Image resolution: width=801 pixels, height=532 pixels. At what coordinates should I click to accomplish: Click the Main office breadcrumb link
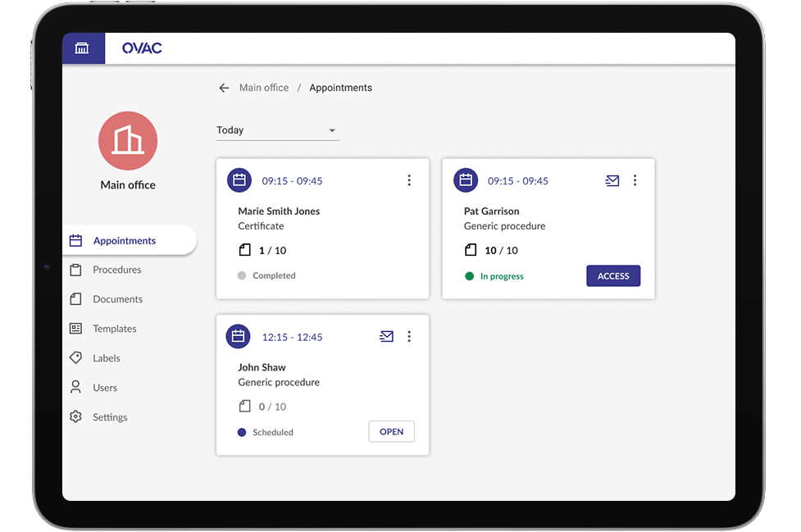264,88
